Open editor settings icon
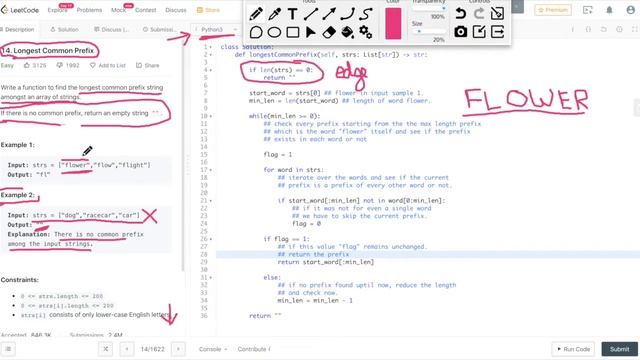This screenshot has width=640, height=360. (619, 29)
